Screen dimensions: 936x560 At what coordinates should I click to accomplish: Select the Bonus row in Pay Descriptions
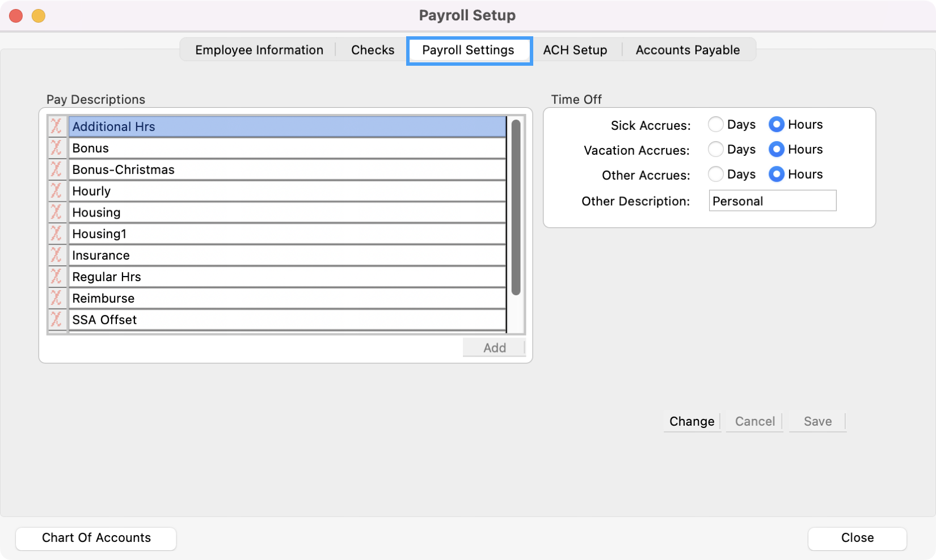[287, 148]
